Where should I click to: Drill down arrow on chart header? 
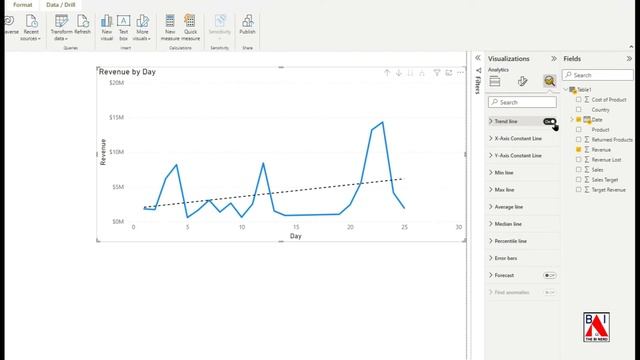[399, 73]
